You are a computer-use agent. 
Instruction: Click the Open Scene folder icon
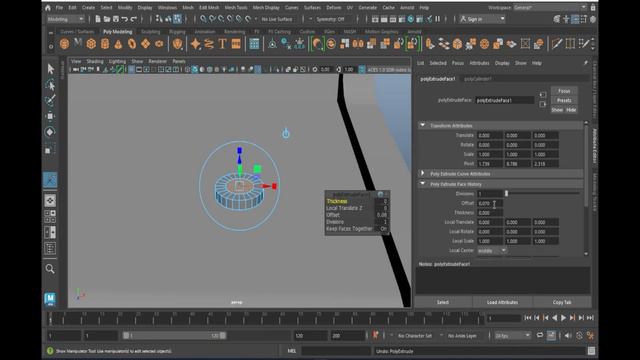pos(107,19)
